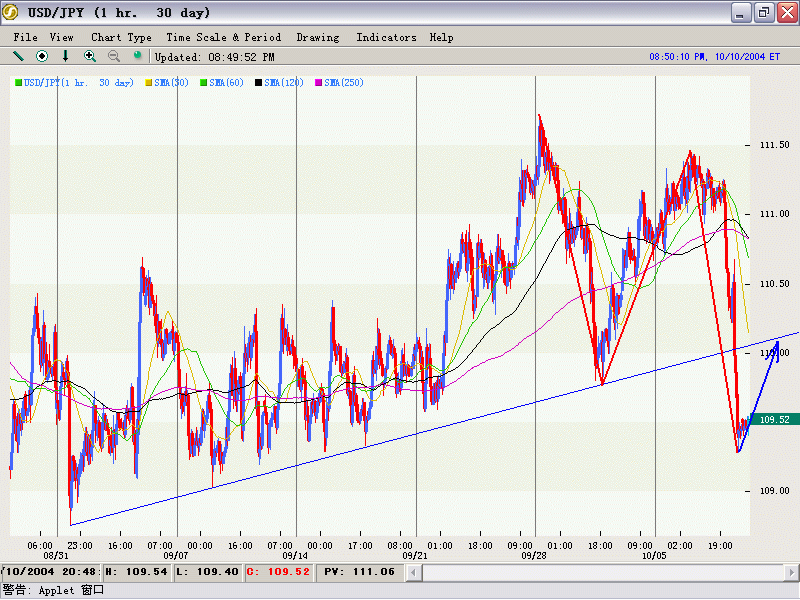Image resolution: width=800 pixels, height=600 pixels.
Task: Click the green ball status icon
Action: click(x=138, y=56)
